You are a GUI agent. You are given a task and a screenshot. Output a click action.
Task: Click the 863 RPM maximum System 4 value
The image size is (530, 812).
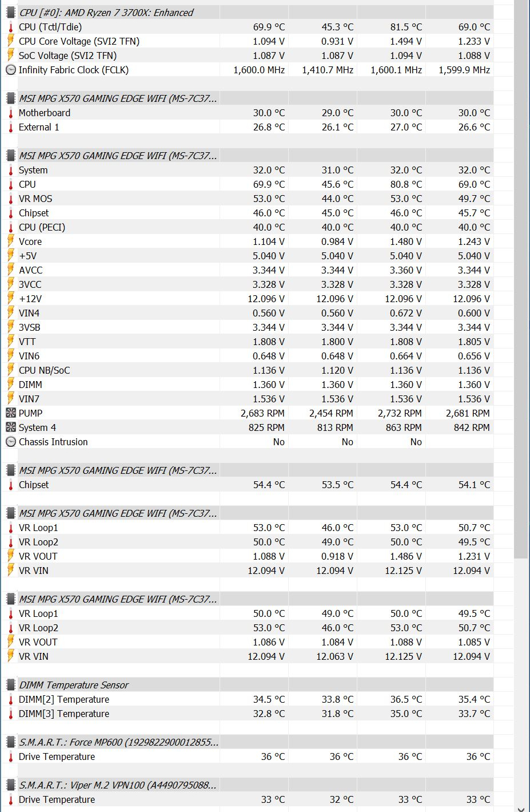pyautogui.click(x=404, y=427)
